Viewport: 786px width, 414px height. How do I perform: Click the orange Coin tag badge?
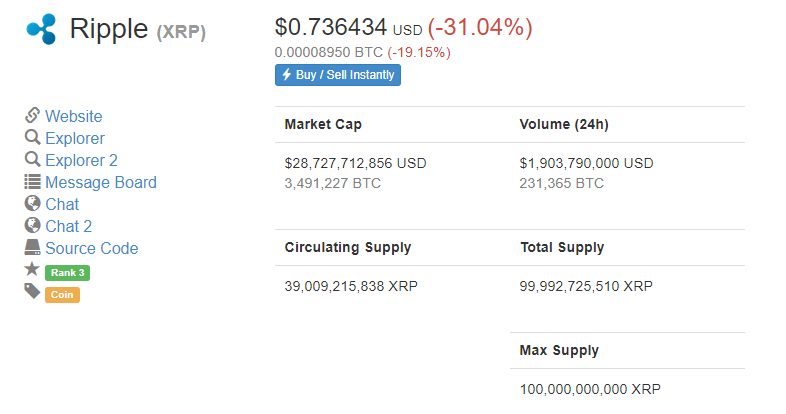62,295
